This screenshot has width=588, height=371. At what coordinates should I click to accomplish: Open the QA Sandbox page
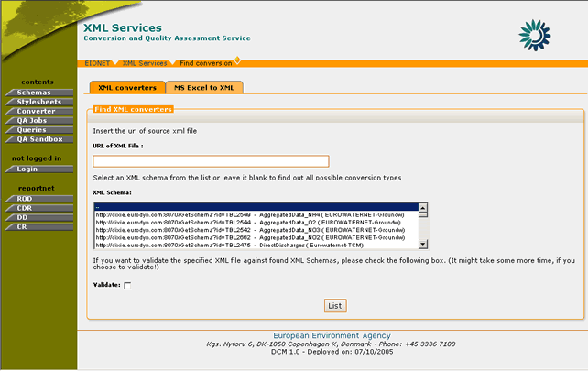point(39,139)
